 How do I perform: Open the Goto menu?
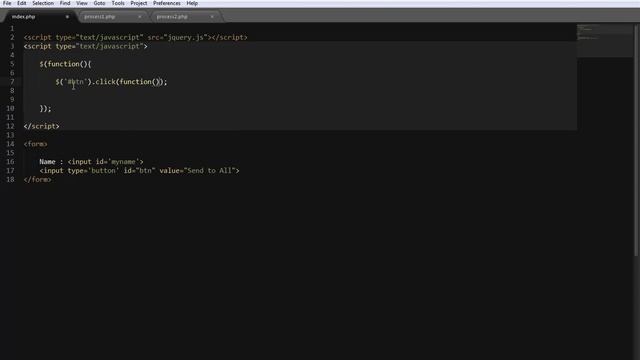coord(99,3)
